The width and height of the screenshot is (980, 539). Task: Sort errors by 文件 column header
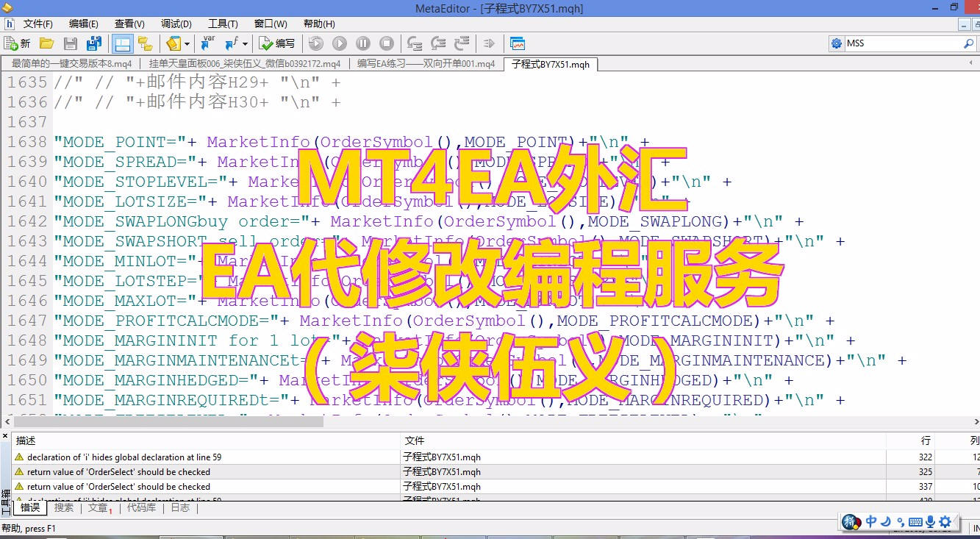[643, 440]
